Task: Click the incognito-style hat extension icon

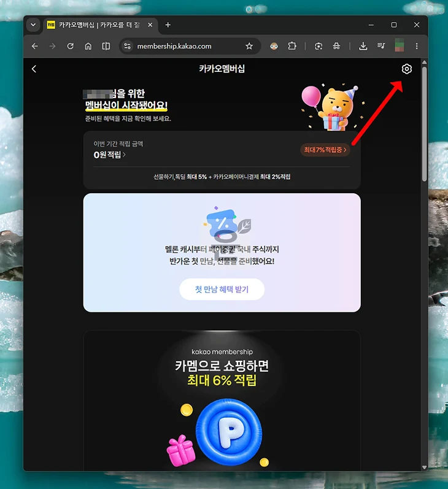Action: (336, 46)
